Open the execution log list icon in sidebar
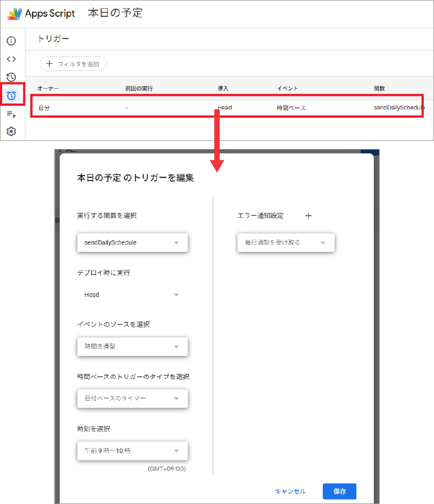This screenshot has height=504, width=434. coord(11,114)
